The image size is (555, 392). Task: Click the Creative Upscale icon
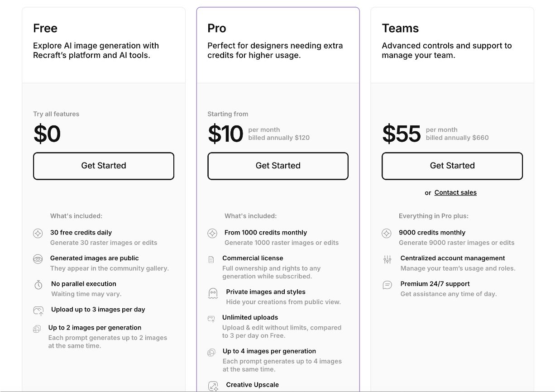click(213, 386)
